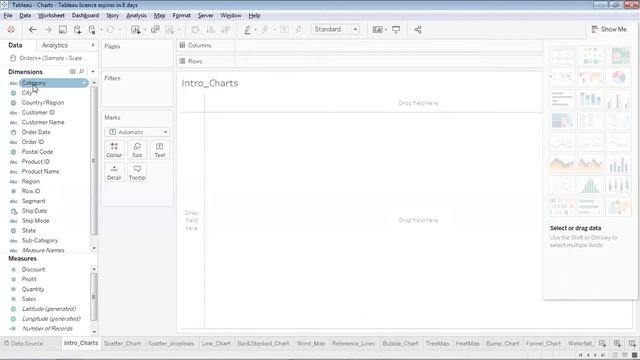Click New Dashboard icon beside sheet tabs
The height and width of the screenshot is (360, 640).
point(617,343)
